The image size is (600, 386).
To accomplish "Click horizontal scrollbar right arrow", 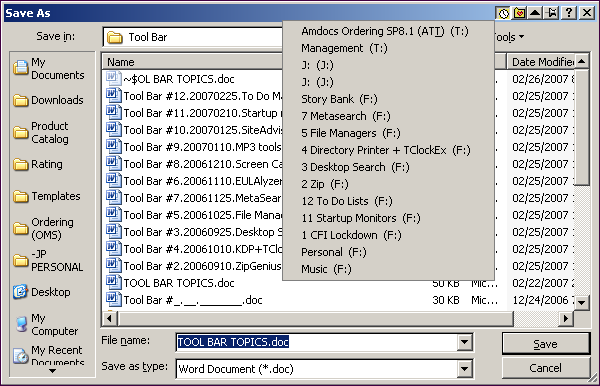I will (x=566, y=318).
